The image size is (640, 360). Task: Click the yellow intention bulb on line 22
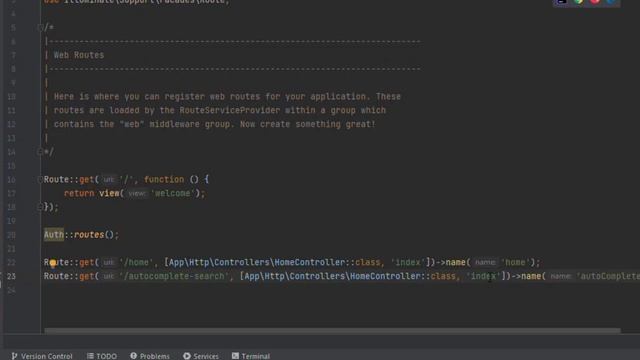pyautogui.click(x=53, y=263)
